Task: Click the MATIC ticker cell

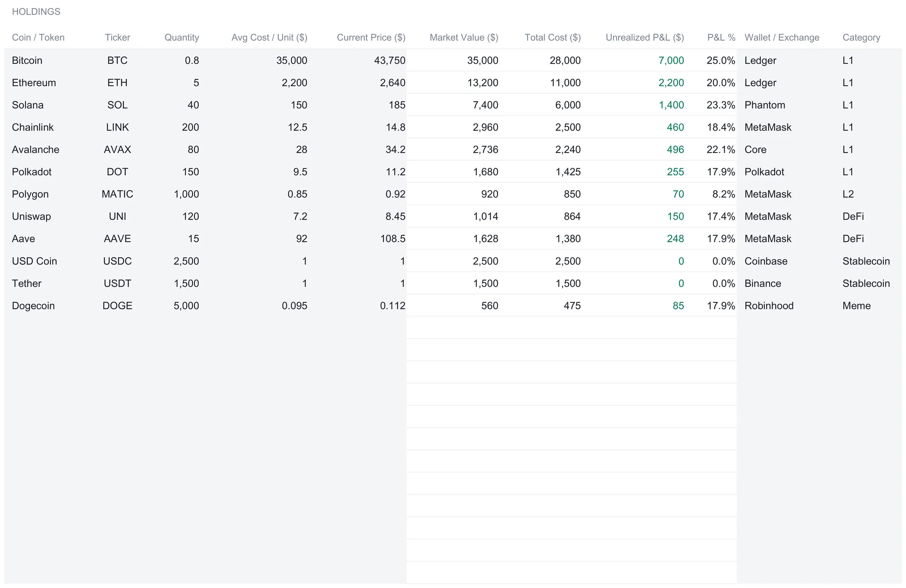Action: click(x=117, y=194)
